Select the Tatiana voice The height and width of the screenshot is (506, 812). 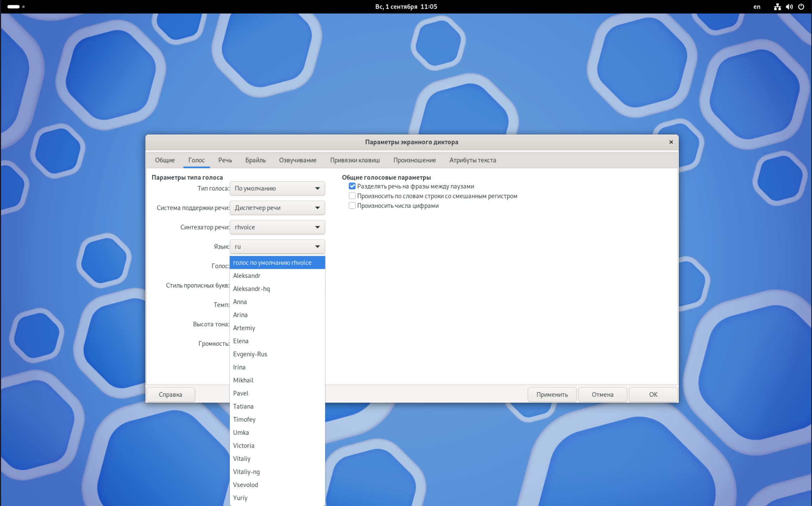coord(277,406)
